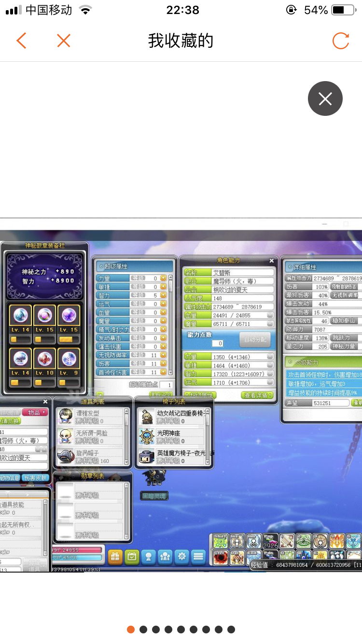Tap the back arrow in the header
362x644 pixels.
pyautogui.click(x=21, y=41)
